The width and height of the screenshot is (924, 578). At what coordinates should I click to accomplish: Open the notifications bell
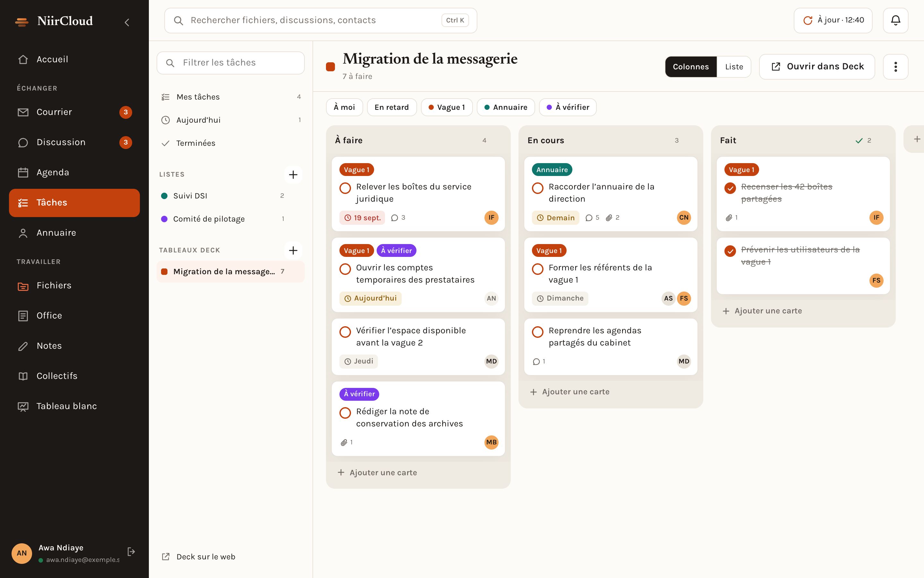(x=895, y=20)
